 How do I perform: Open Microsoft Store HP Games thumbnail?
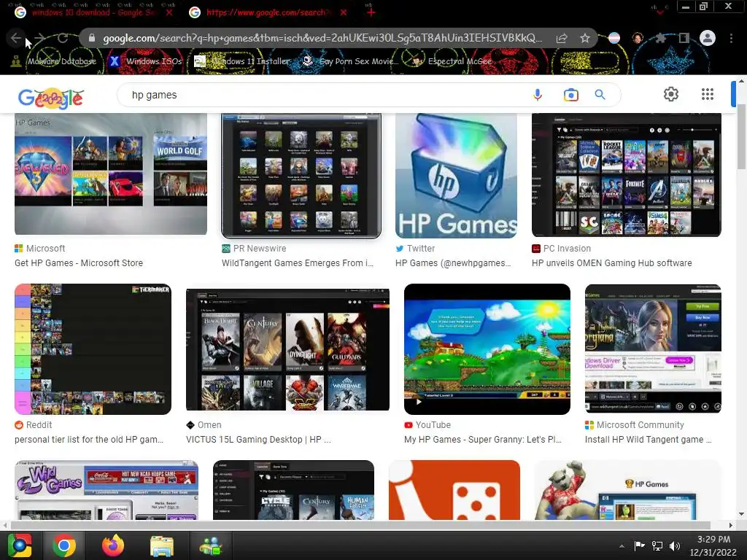pos(111,174)
